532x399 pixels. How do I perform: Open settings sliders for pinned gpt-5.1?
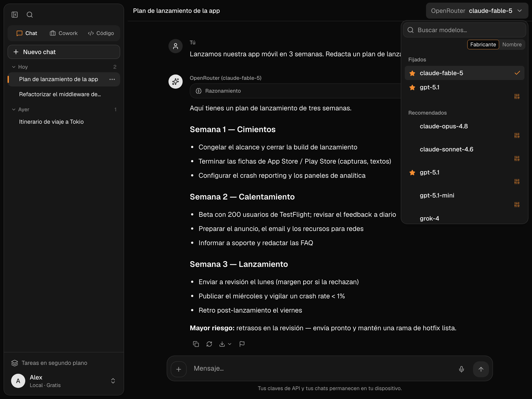517,96
